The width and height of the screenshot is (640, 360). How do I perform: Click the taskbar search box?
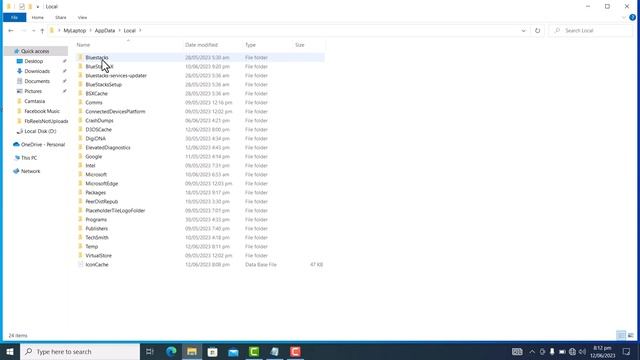[80, 351]
